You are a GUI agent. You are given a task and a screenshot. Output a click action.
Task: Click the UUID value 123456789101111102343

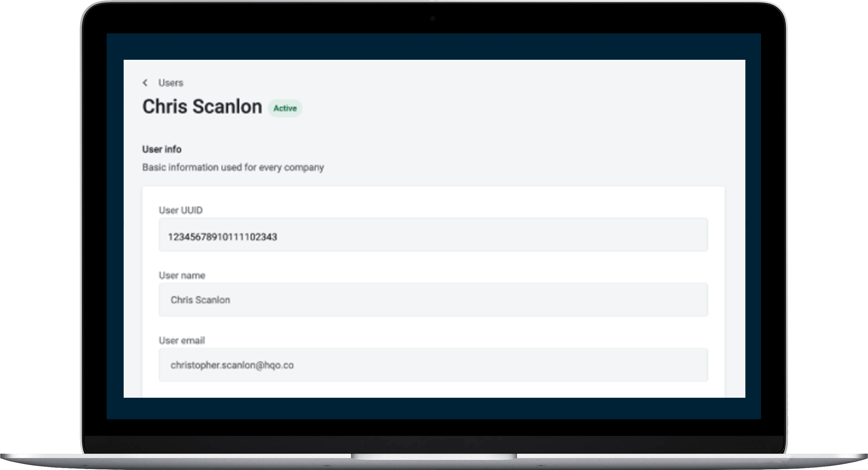tap(222, 237)
